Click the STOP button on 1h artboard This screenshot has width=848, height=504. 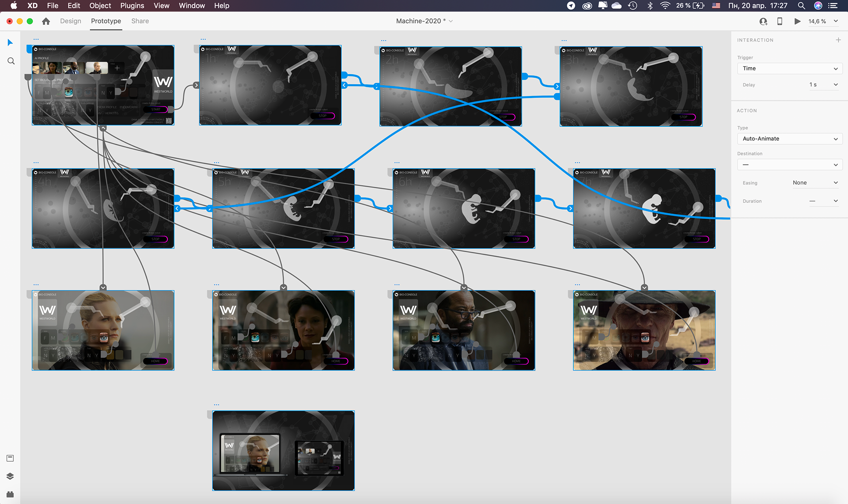tap(323, 116)
